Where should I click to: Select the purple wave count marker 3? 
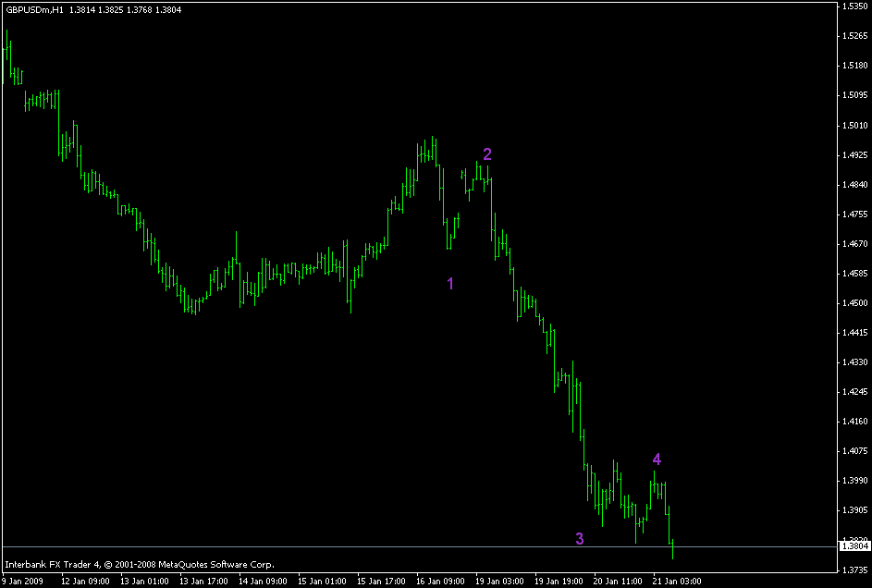pos(579,537)
